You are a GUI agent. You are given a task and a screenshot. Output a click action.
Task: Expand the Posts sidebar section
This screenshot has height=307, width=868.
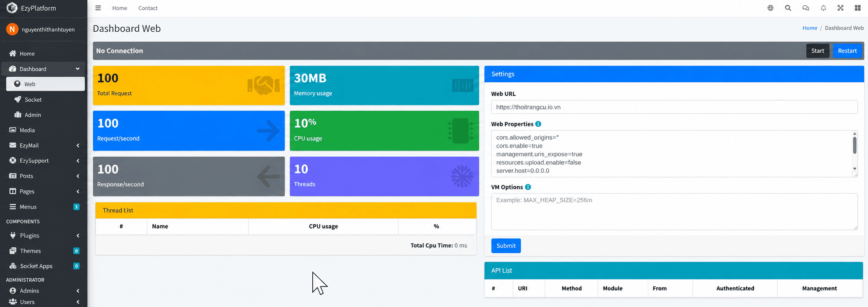[x=43, y=176]
